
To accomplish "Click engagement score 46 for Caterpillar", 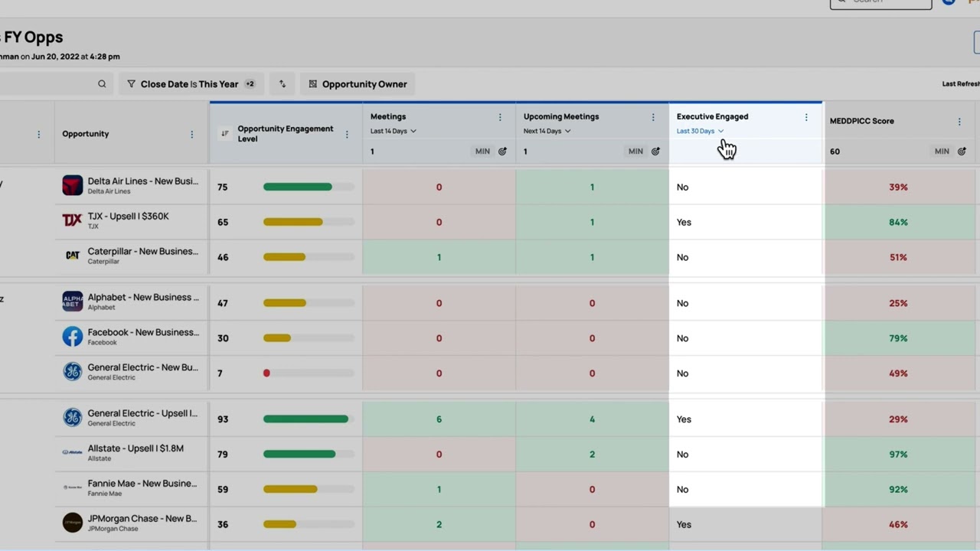I will [223, 258].
